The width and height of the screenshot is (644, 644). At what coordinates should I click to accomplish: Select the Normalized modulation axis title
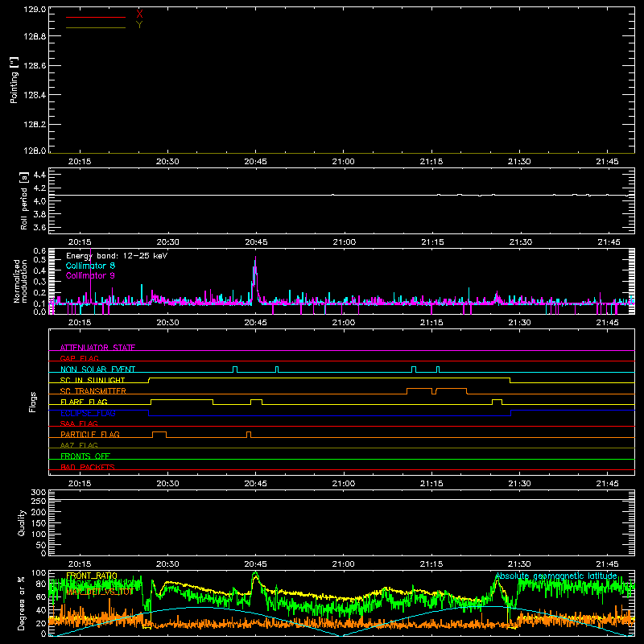(x=20, y=281)
